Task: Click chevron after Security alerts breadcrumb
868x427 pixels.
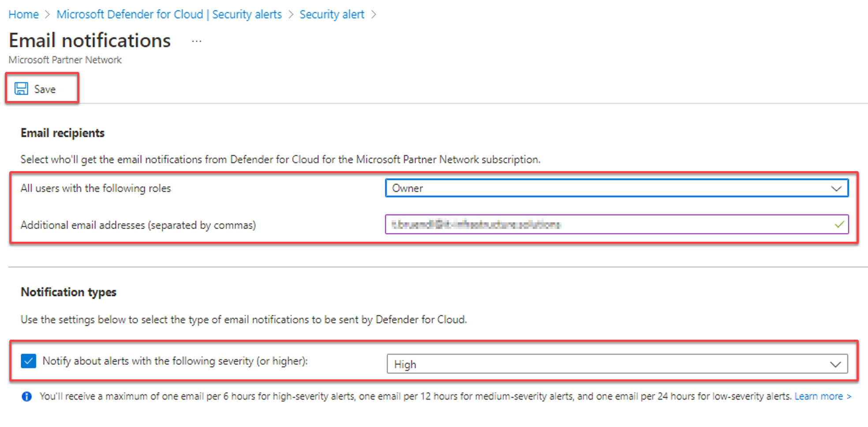Action: [291, 15]
